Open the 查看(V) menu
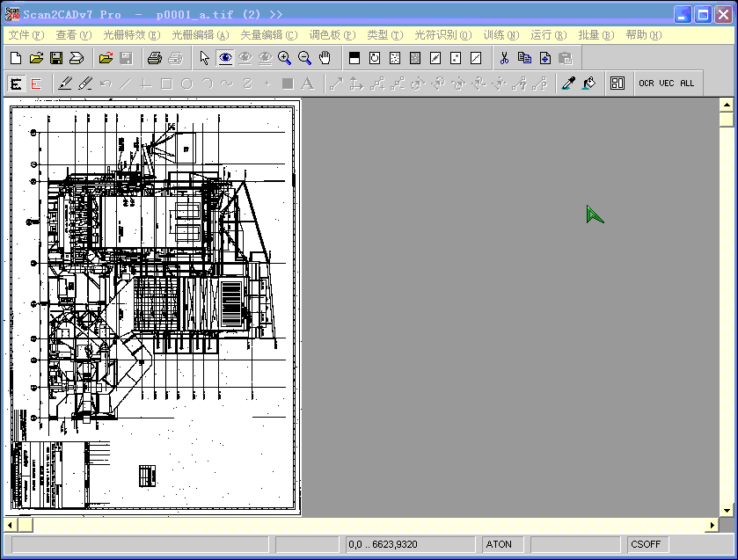Image resolution: width=738 pixels, height=560 pixels. [x=74, y=35]
